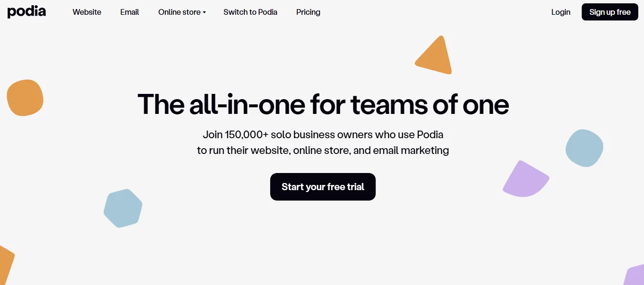644x285 pixels.
Task: Click the Podia logo
Action: (27, 12)
